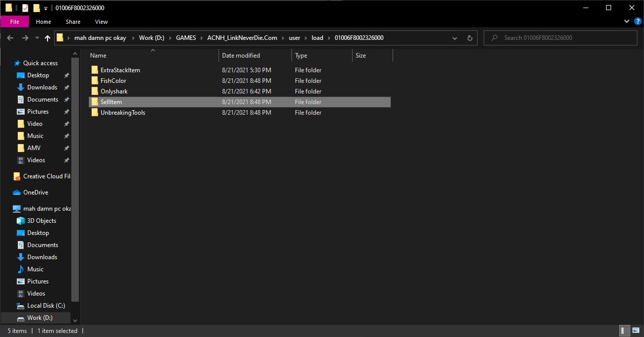Image resolution: width=644 pixels, height=337 pixels.
Task: Click the Back navigation arrow
Action: click(11, 38)
